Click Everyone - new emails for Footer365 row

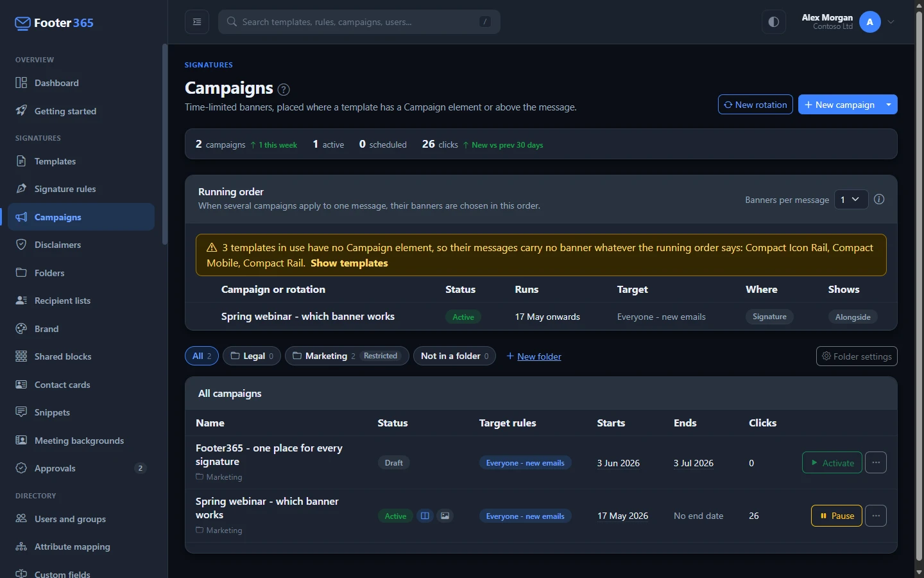[x=525, y=462]
